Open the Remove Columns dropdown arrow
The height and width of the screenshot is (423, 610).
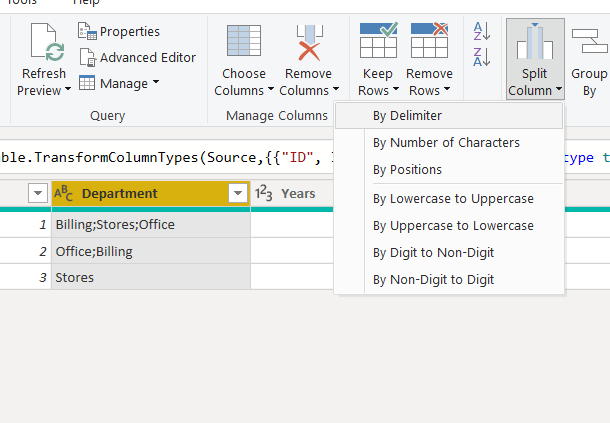(x=336, y=89)
